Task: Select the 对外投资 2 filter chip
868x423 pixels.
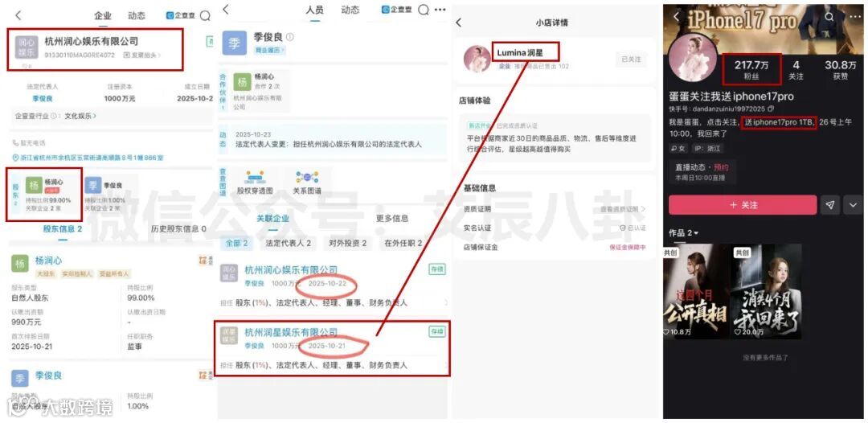Action: click(348, 243)
